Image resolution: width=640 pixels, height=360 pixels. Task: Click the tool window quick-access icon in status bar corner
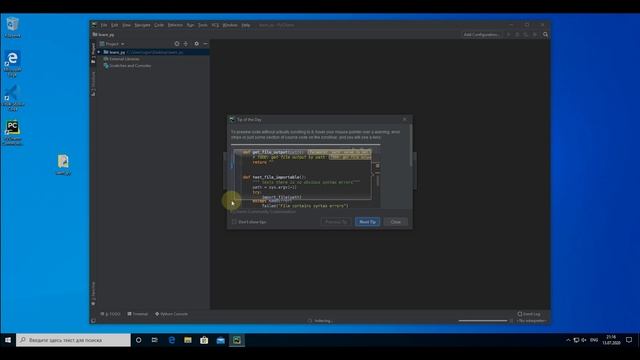point(93,321)
